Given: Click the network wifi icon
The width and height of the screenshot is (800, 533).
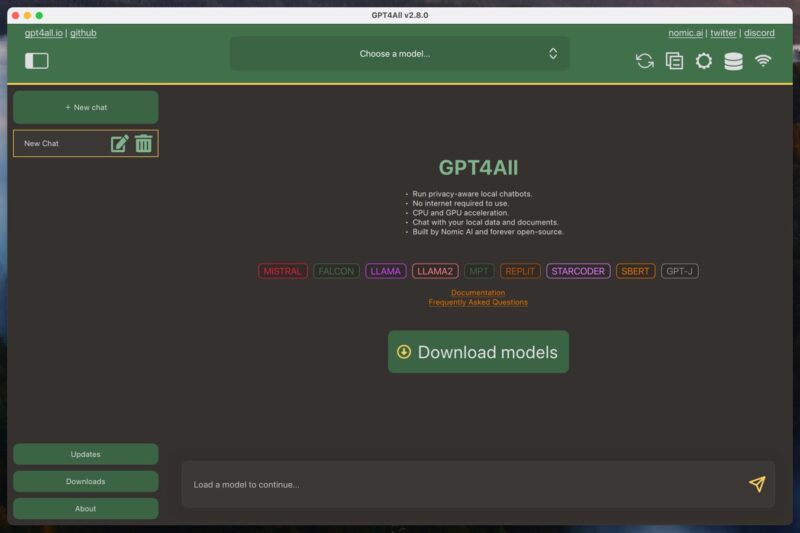Looking at the screenshot, I should pos(763,61).
